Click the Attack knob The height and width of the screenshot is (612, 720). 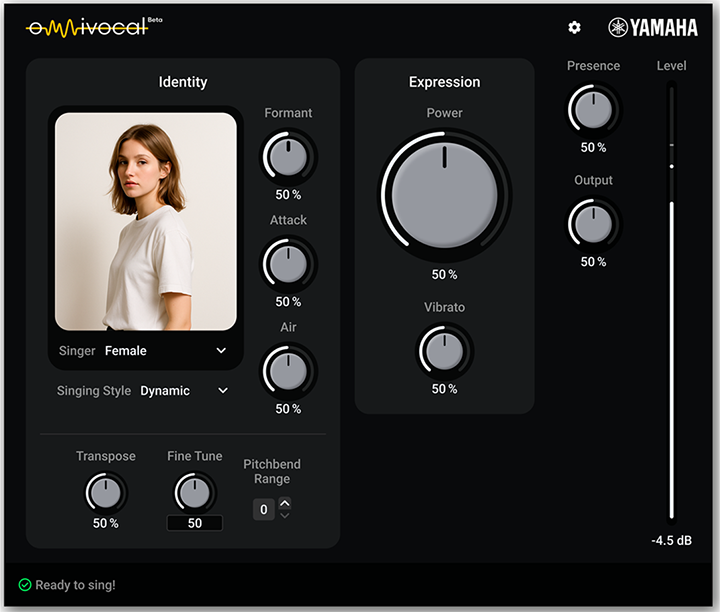tap(288, 264)
